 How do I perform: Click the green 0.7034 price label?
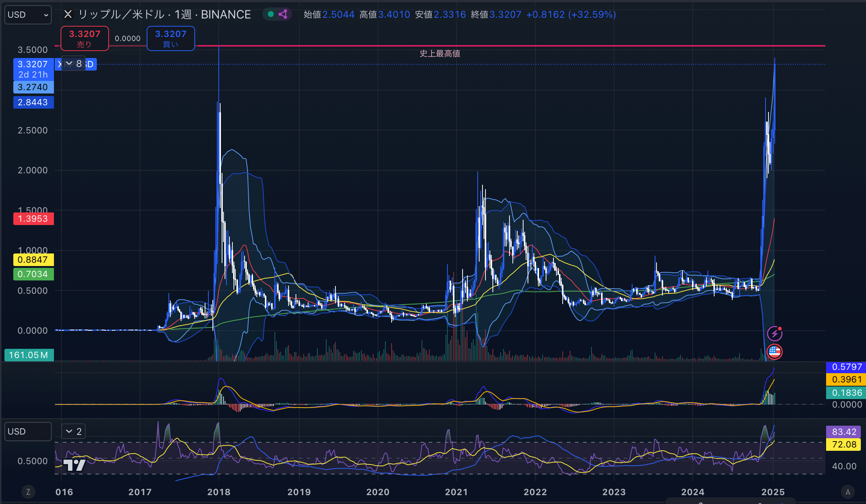[x=33, y=274]
